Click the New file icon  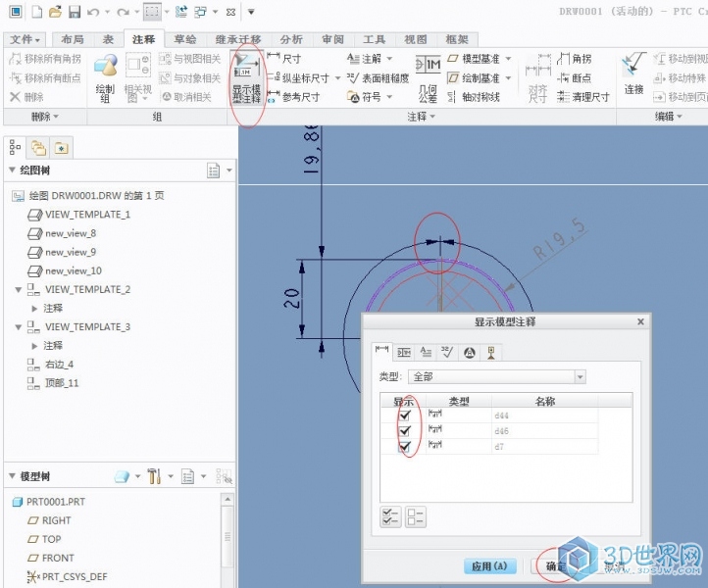point(36,12)
